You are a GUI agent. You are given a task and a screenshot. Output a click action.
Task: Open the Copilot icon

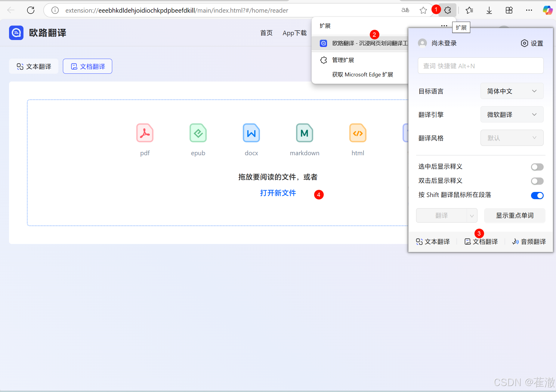click(x=548, y=10)
